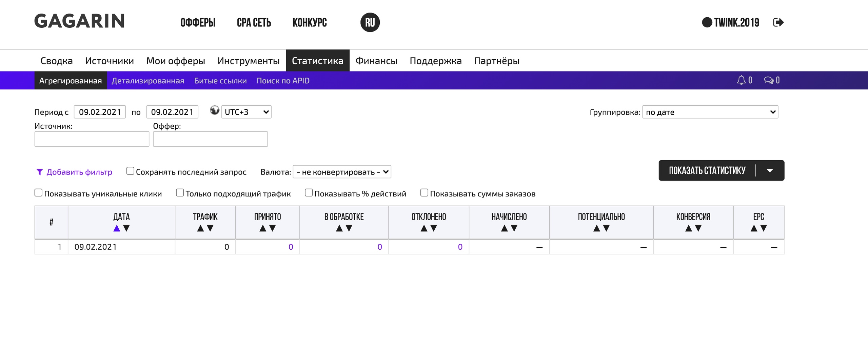Enable Показывать уникальные клики checkbox
The width and height of the screenshot is (868, 353).
pyautogui.click(x=39, y=193)
